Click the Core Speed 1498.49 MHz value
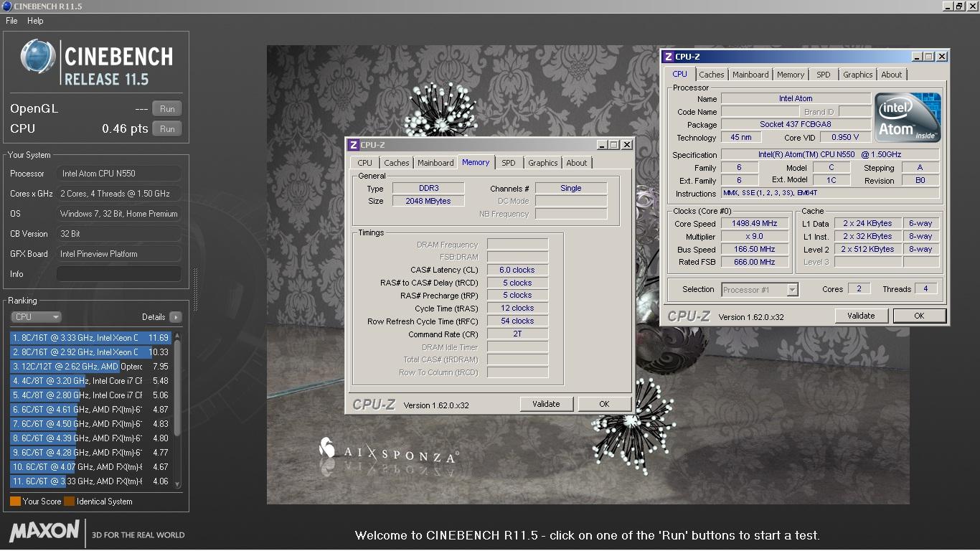 click(754, 224)
